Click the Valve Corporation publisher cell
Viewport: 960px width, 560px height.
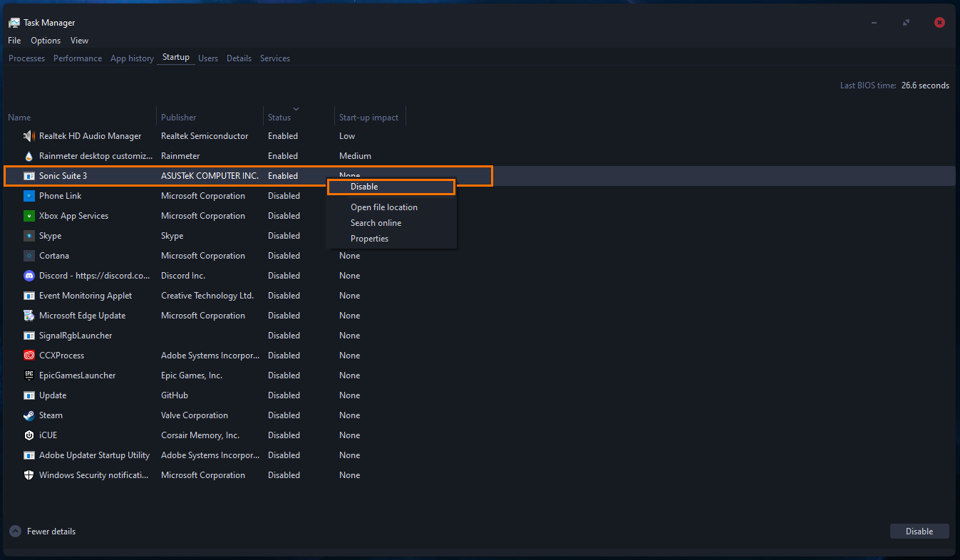pos(195,415)
